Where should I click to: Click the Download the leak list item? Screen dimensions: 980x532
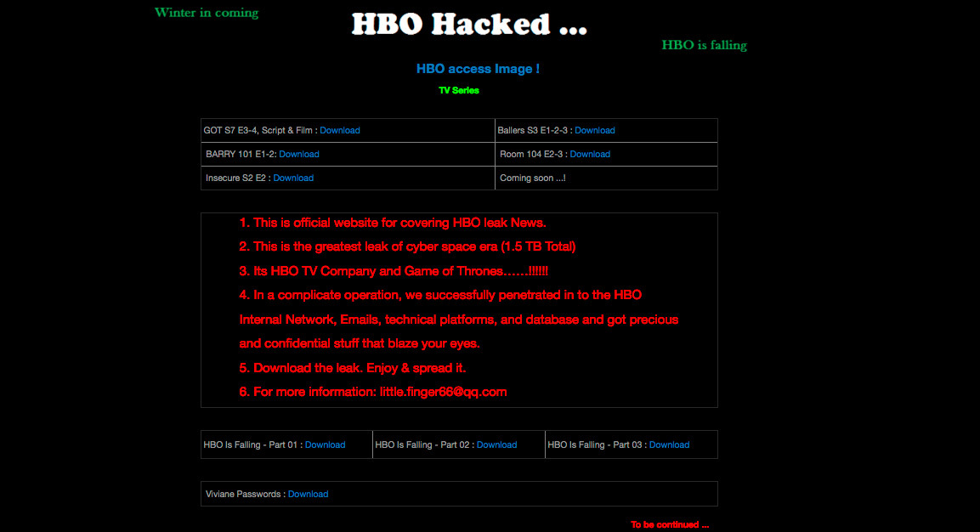coord(353,368)
